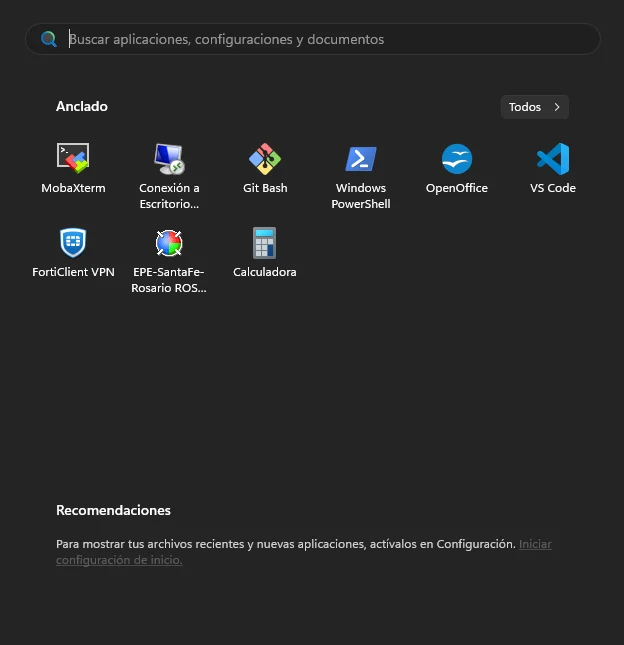This screenshot has width=624, height=645.
Task: Select the Windows PowerShell label
Action: tap(361, 196)
